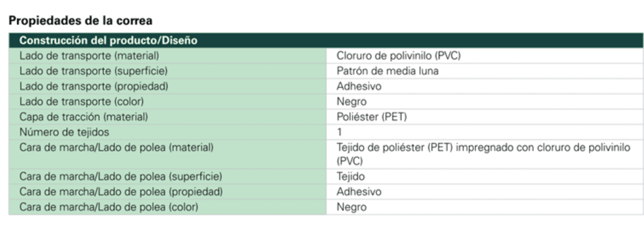Select the "Cloruro de polivinilo (PVC)" value
Viewport: 644px width, 230px height.
(x=398, y=55)
